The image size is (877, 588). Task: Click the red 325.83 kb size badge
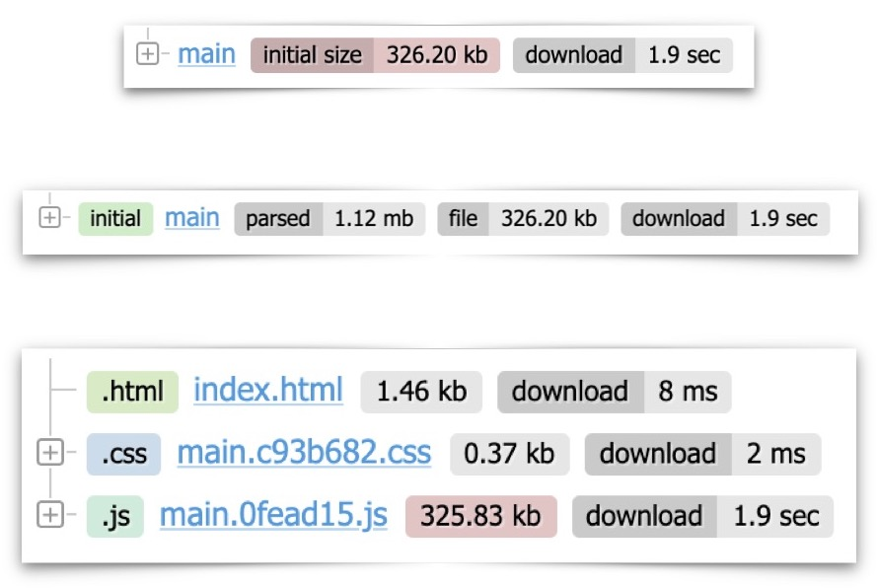[480, 516]
